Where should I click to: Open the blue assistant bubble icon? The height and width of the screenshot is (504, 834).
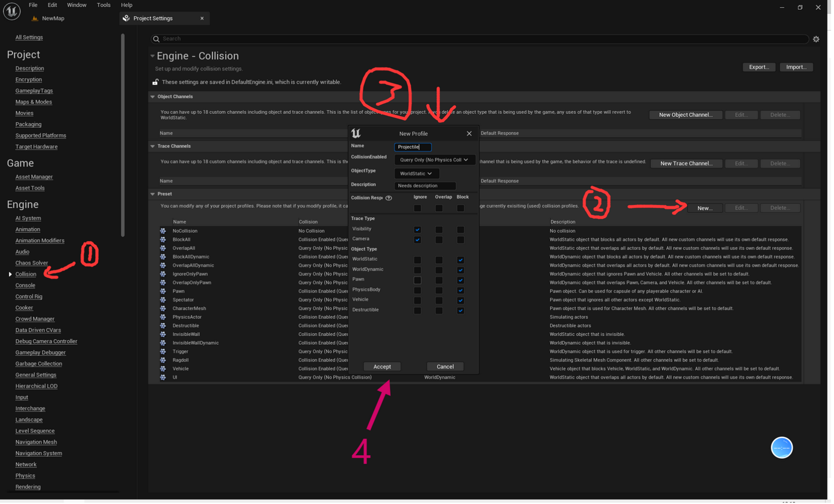coord(781,447)
